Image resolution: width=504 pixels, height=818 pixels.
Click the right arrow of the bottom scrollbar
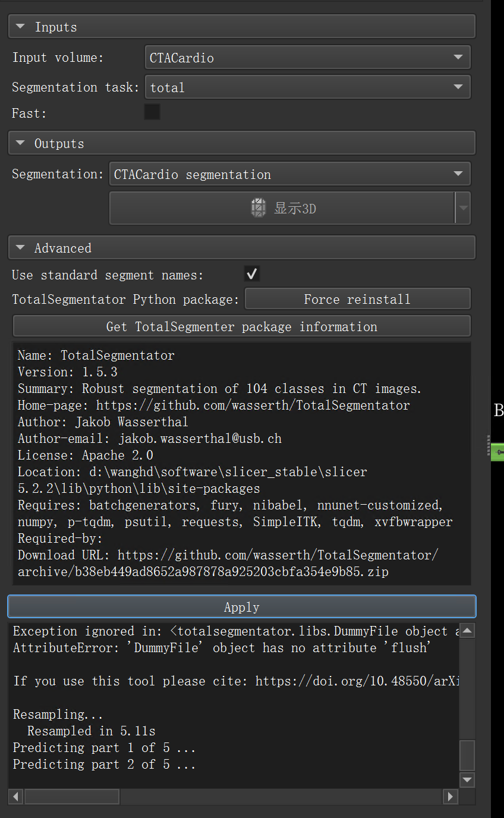[451, 796]
